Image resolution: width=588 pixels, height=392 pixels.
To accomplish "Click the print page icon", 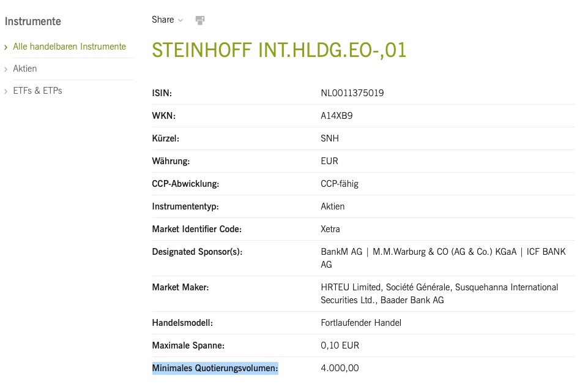I will (200, 20).
